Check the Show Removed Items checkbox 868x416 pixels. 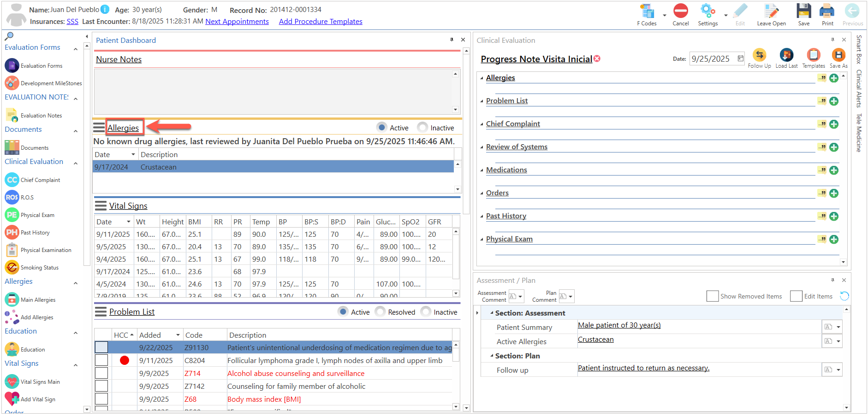pyautogui.click(x=713, y=296)
